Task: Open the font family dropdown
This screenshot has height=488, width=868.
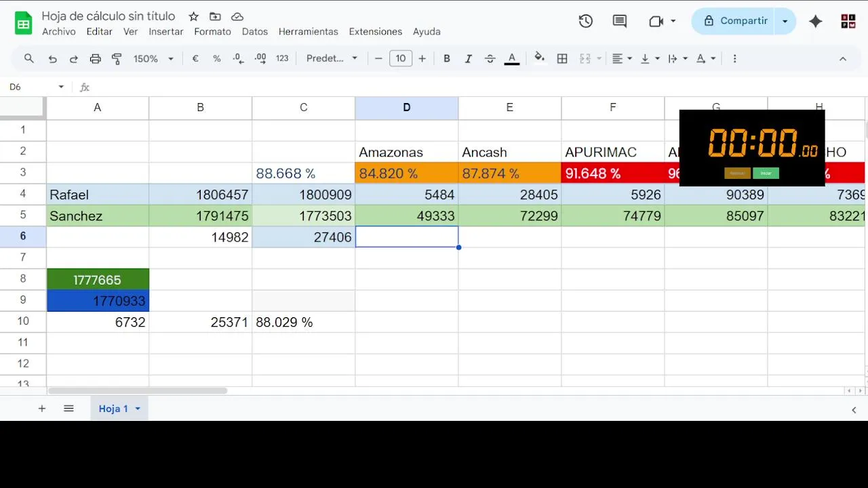Action: coord(332,58)
